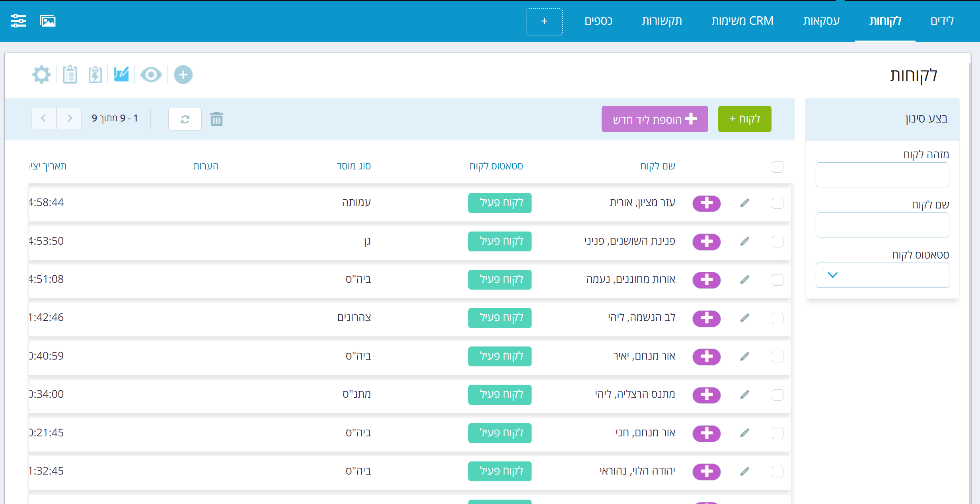The height and width of the screenshot is (504, 980).
Task: Open the image gallery icon in header
Action: [48, 21]
